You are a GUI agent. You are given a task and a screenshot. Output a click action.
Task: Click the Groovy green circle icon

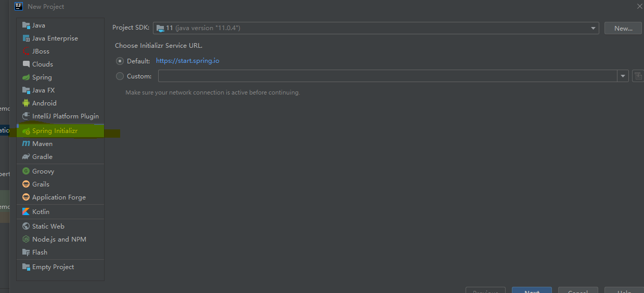click(x=26, y=171)
